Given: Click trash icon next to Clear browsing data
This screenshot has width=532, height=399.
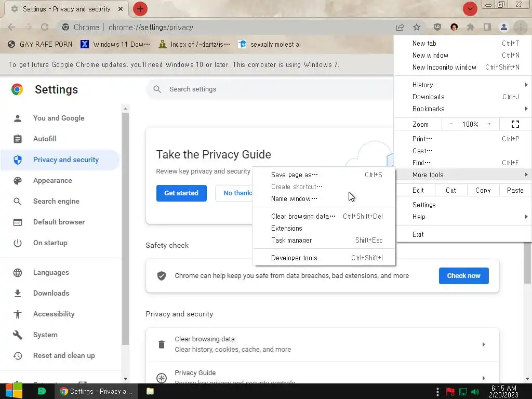Looking at the screenshot, I should pos(162,344).
